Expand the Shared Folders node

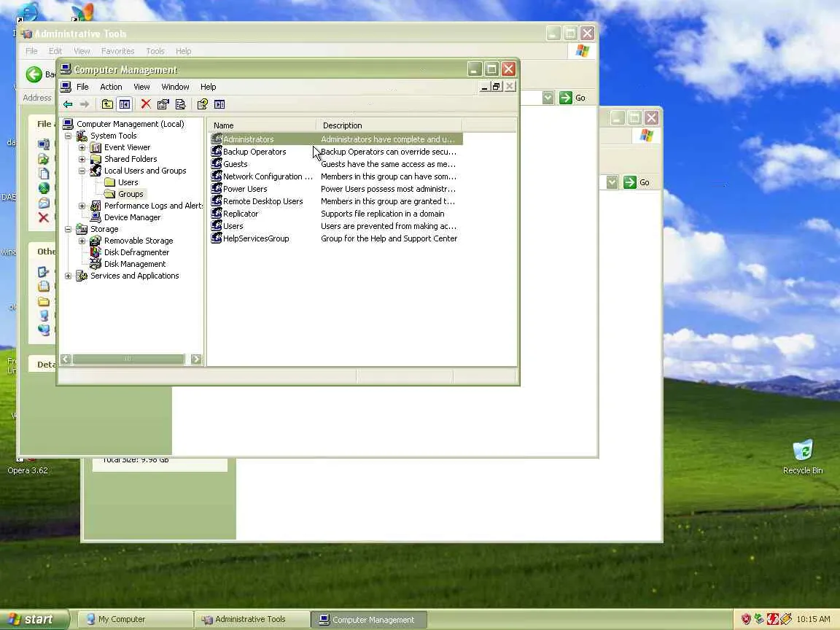click(82, 159)
